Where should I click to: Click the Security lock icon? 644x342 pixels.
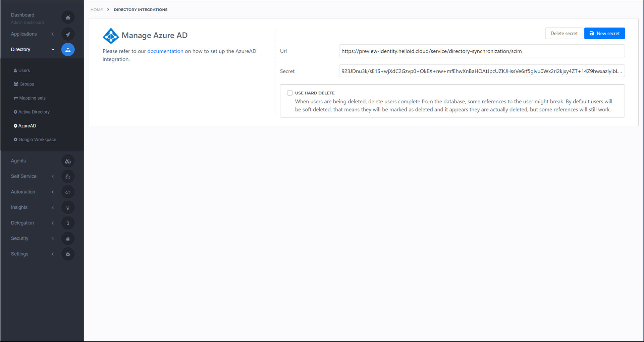pyautogui.click(x=68, y=239)
